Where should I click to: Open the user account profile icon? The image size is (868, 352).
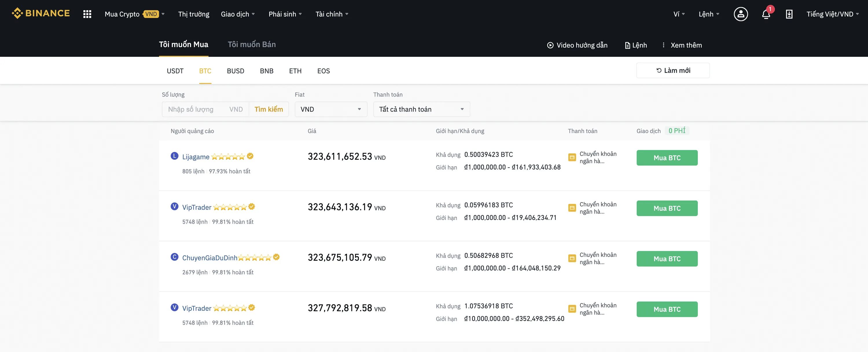(x=741, y=14)
